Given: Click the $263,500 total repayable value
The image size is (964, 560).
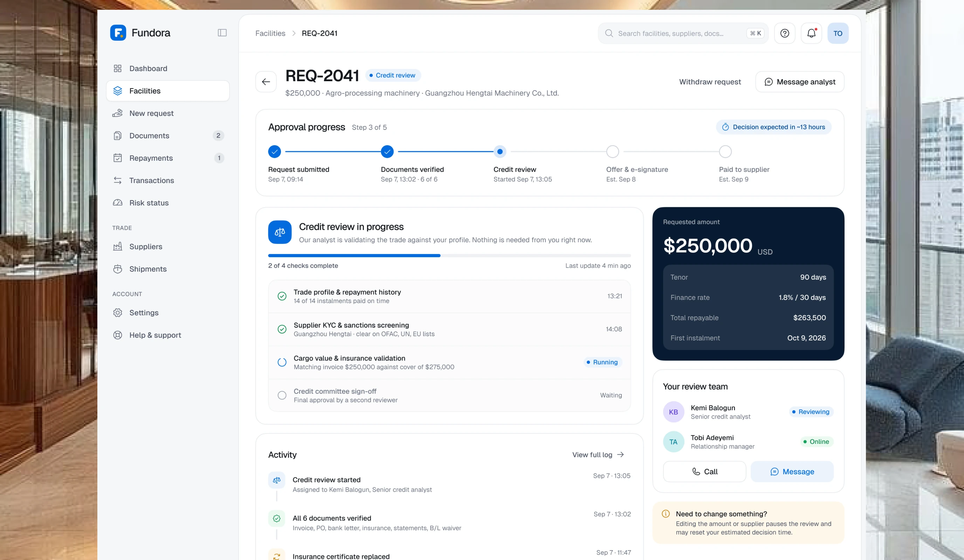Looking at the screenshot, I should click(810, 318).
